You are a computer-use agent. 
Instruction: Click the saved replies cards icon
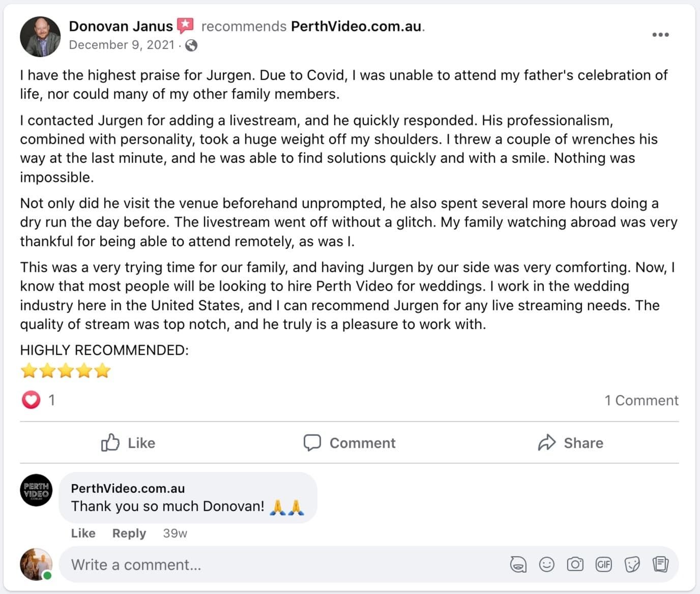(660, 565)
